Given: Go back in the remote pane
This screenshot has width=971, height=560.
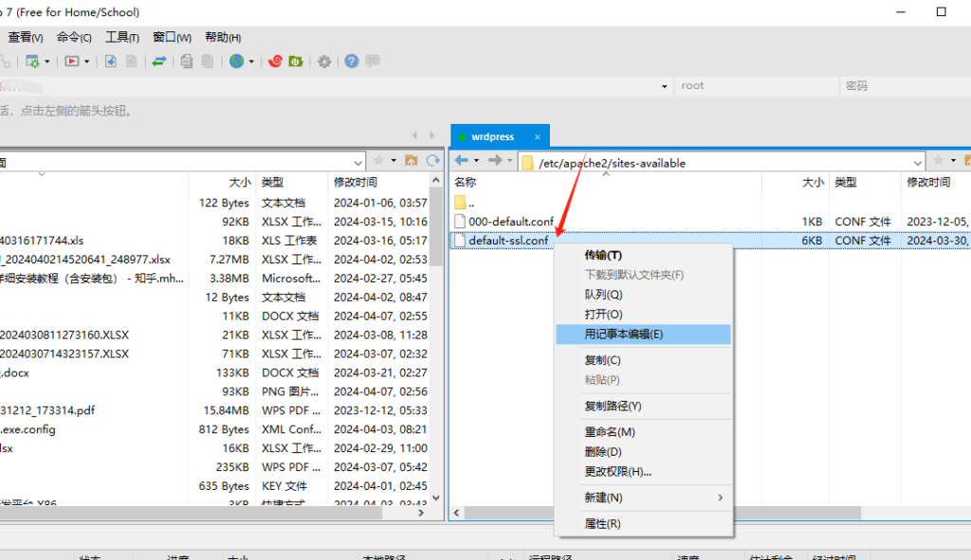Looking at the screenshot, I should tap(462, 161).
